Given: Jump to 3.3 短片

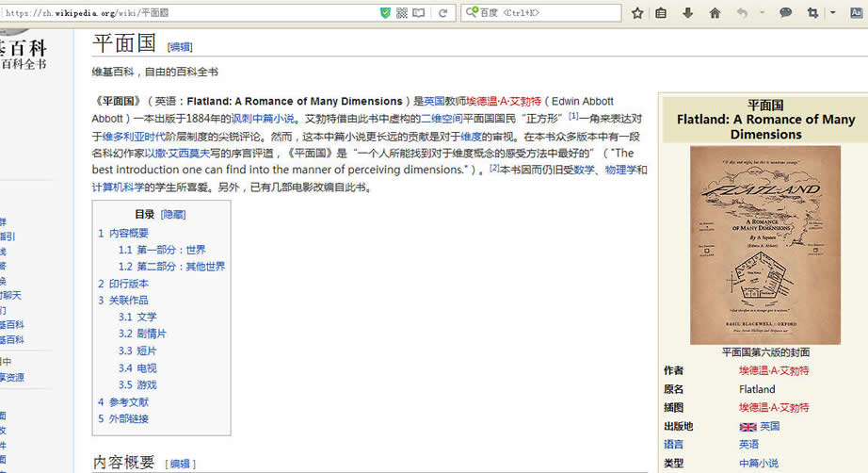Looking at the screenshot, I should pos(137,351).
